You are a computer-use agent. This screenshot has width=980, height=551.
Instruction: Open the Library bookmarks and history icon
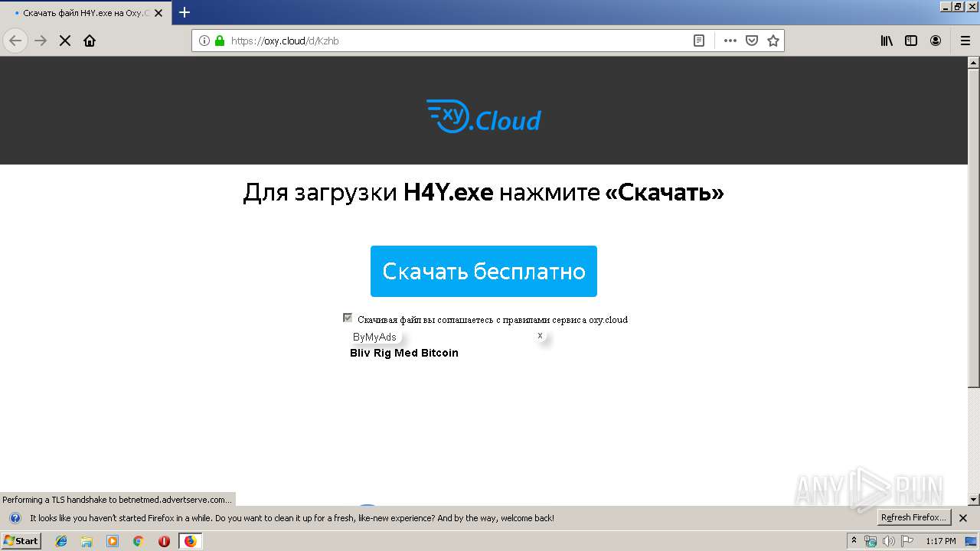click(x=887, y=41)
